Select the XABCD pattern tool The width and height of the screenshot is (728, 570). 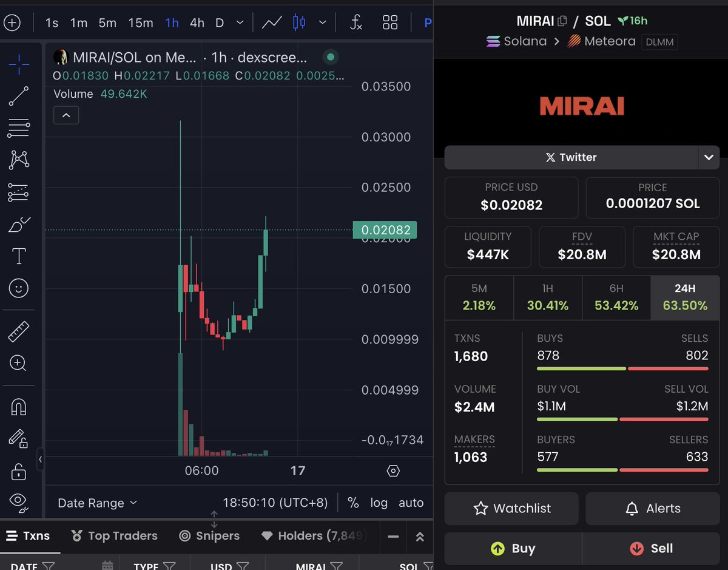tap(19, 160)
